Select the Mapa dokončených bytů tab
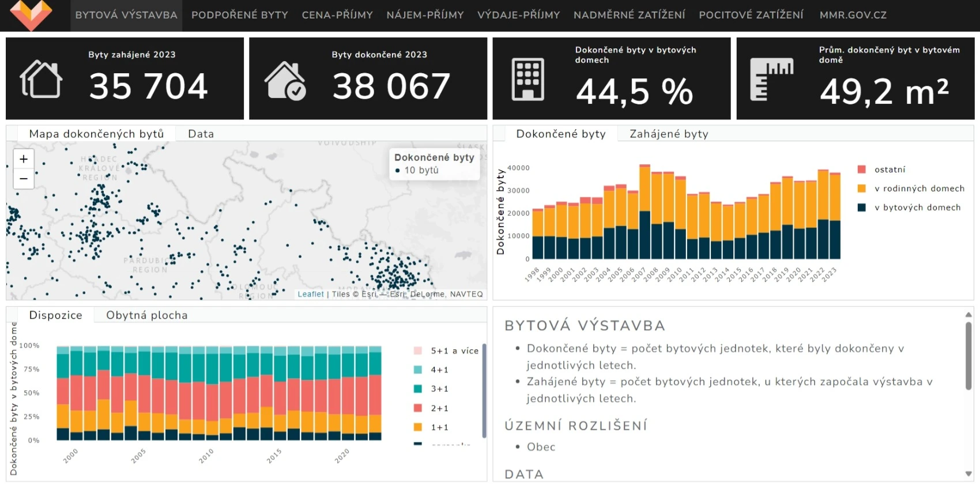980x487 pixels. pyautogui.click(x=96, y=134)
